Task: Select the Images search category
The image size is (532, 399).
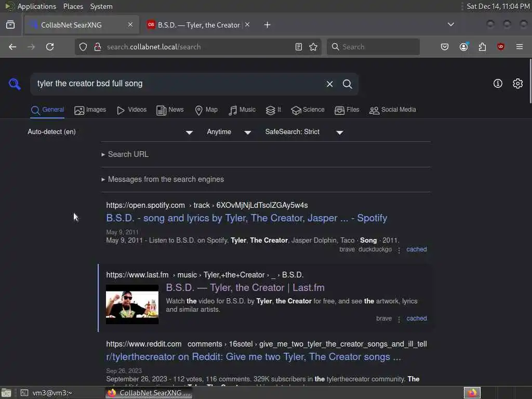Action: click(x=90, y=110)
